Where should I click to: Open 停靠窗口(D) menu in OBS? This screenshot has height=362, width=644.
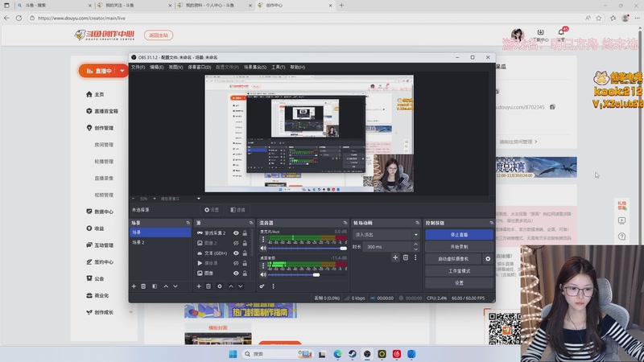[200, 68]
